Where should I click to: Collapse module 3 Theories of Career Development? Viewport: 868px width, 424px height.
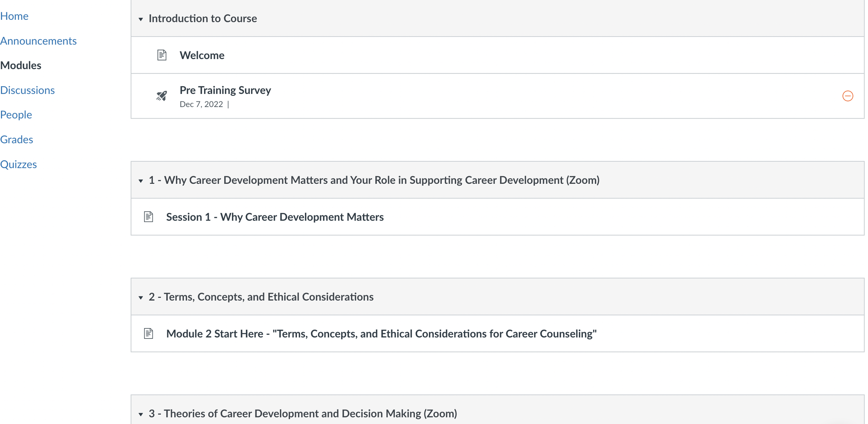(141, 414)
